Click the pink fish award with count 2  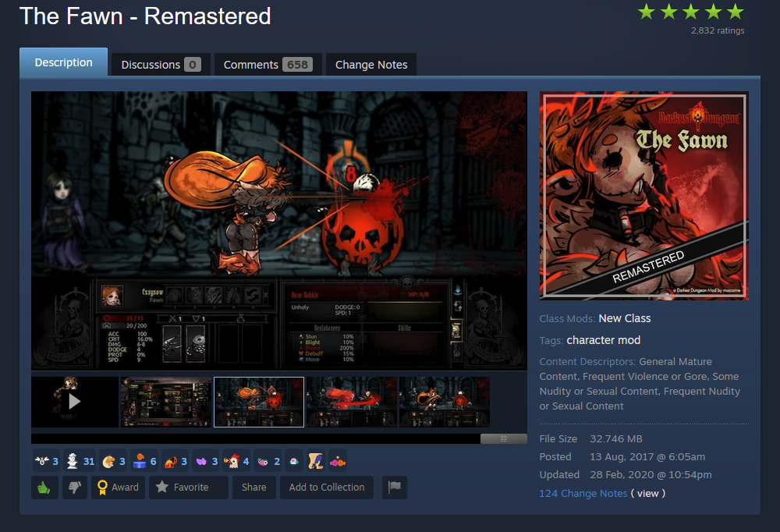tap(268, 461)
